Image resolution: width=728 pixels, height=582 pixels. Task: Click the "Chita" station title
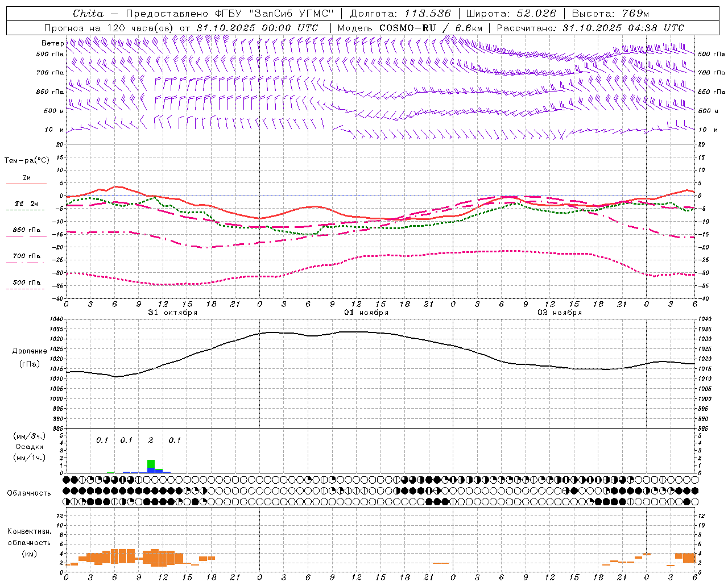pos(88,13)
